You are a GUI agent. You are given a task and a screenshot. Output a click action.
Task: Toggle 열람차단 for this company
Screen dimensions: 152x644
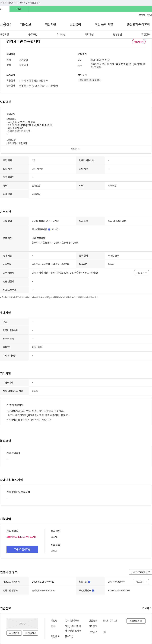point(30,633)
